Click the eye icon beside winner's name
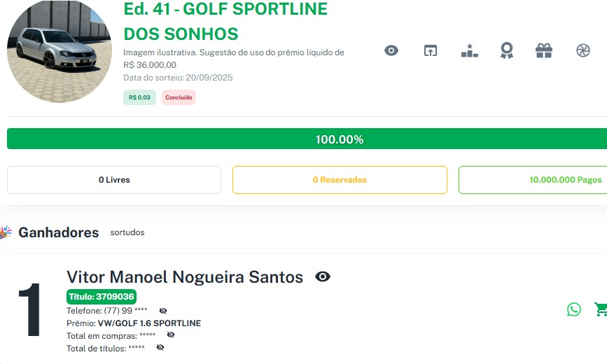607x364 pixels. coord(323,276)
